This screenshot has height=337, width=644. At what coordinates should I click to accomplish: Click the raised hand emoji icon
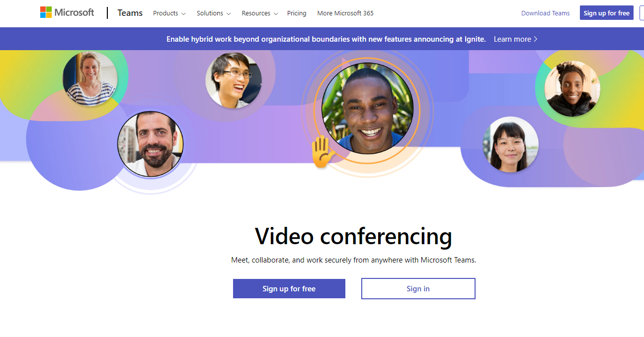tap(322, 151)
